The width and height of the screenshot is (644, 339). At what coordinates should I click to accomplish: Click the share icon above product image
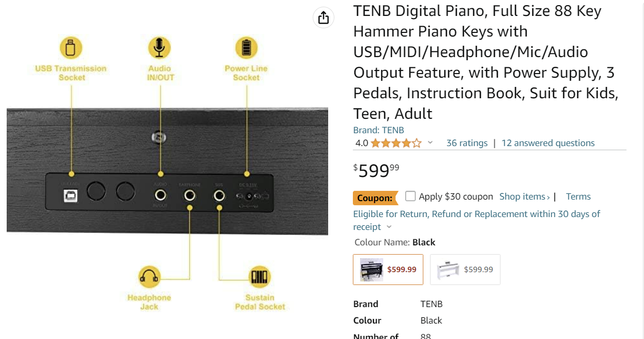click(323, 17)
